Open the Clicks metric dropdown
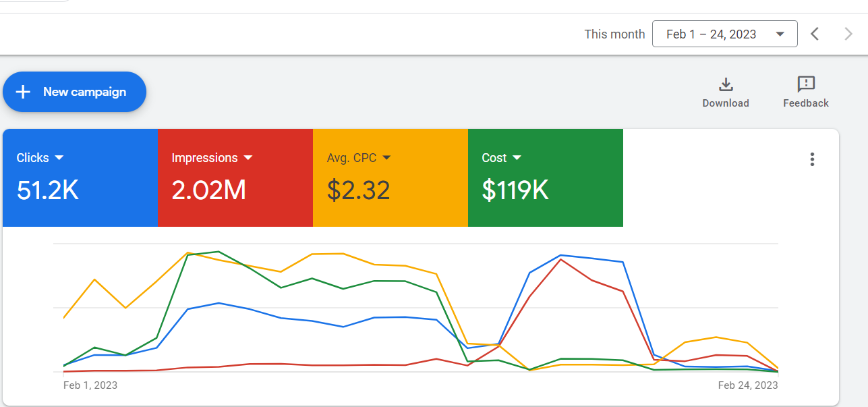The width and height of the screenshot is (868, 407). pyautogui.click(x=59, y=157)
